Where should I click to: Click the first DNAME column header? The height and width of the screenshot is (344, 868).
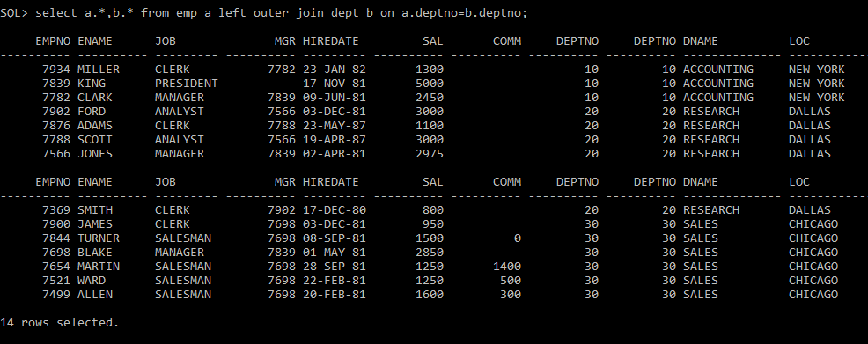[700, 41]
